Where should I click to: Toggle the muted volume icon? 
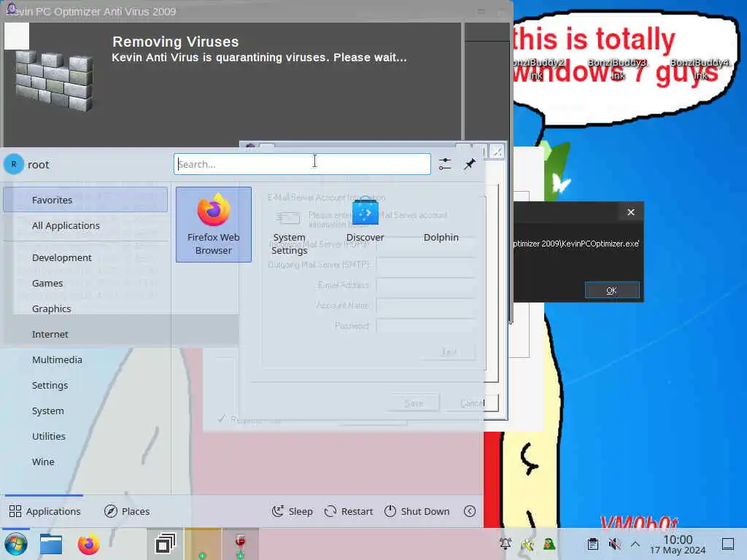[614, 544]
